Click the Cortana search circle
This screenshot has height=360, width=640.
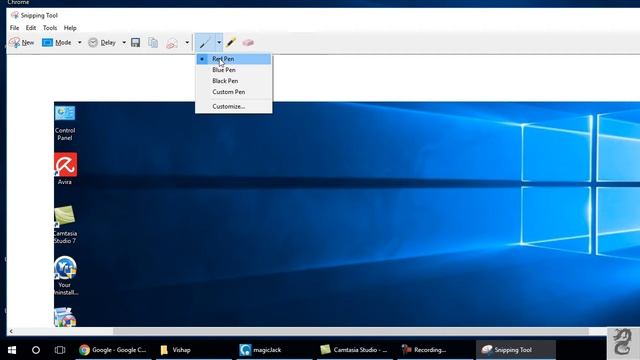[36, 350]
